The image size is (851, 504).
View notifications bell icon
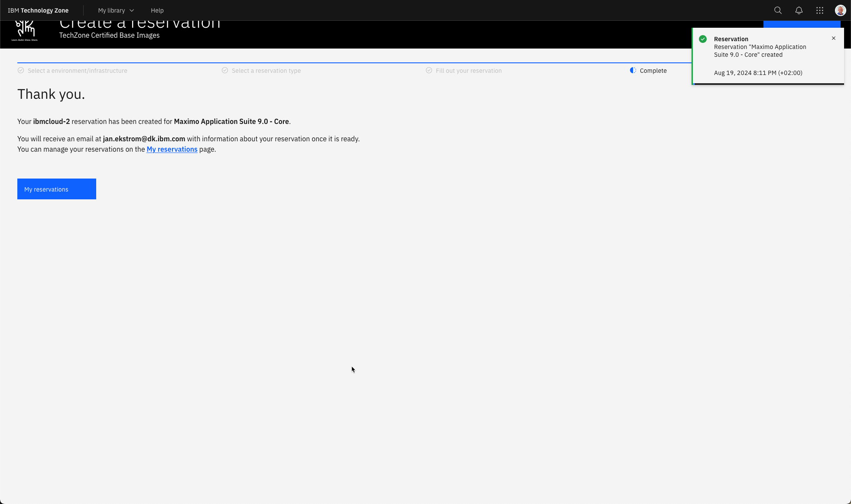tap(799, 10)
